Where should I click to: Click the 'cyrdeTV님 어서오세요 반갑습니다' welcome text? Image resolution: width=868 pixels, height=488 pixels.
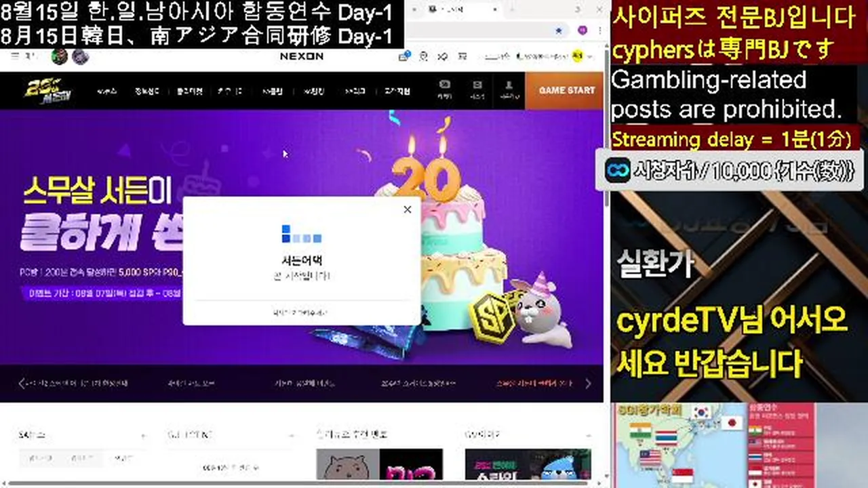coord(732,343)
